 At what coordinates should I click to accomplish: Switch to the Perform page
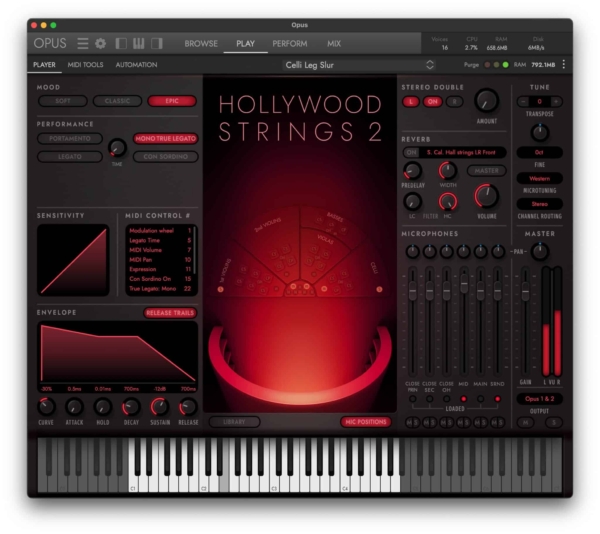290,44
